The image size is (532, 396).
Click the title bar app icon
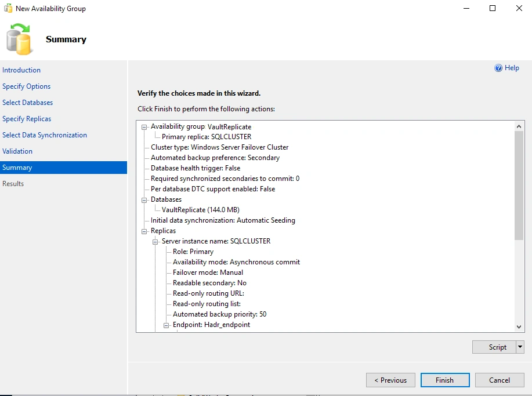click(x=8, y=9)
